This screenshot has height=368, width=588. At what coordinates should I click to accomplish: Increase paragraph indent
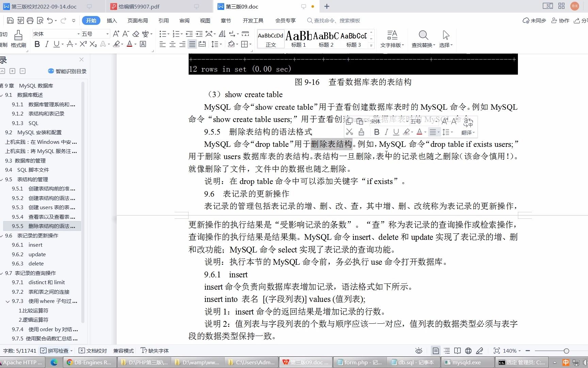click(199, 34)
